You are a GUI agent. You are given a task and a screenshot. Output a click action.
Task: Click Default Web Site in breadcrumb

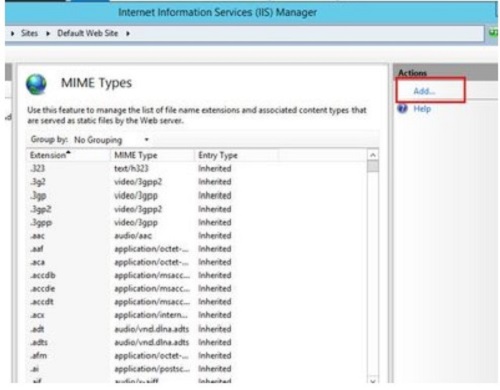pos(88,33)
